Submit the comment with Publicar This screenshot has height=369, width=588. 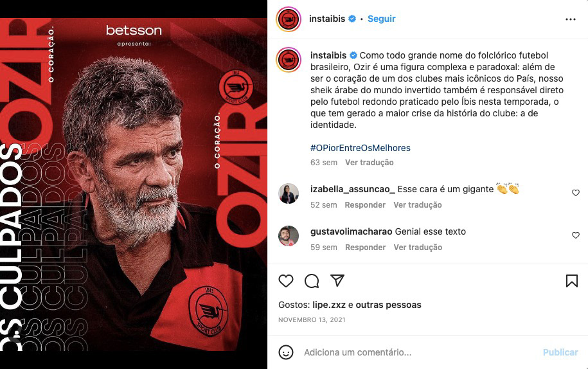point(560,352)
